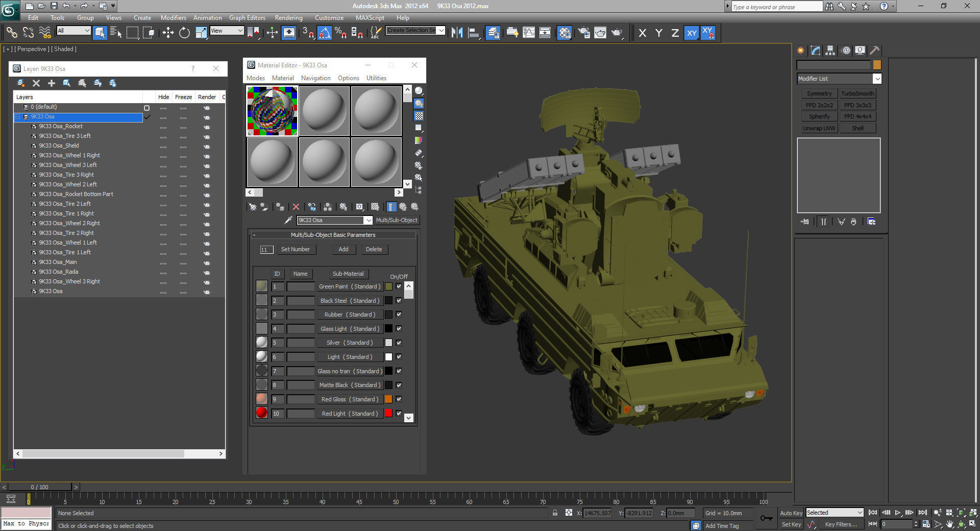
Task: Click the Set Number button
Action: point(296,249)
